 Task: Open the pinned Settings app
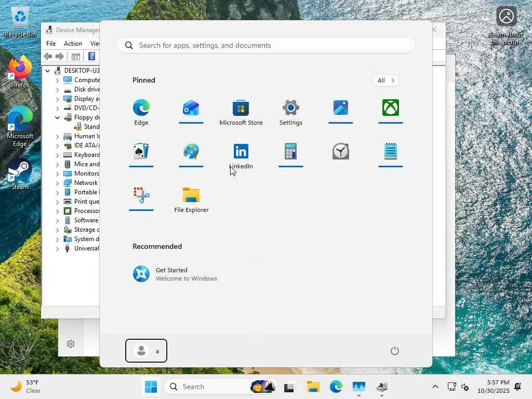coord(291,112)
